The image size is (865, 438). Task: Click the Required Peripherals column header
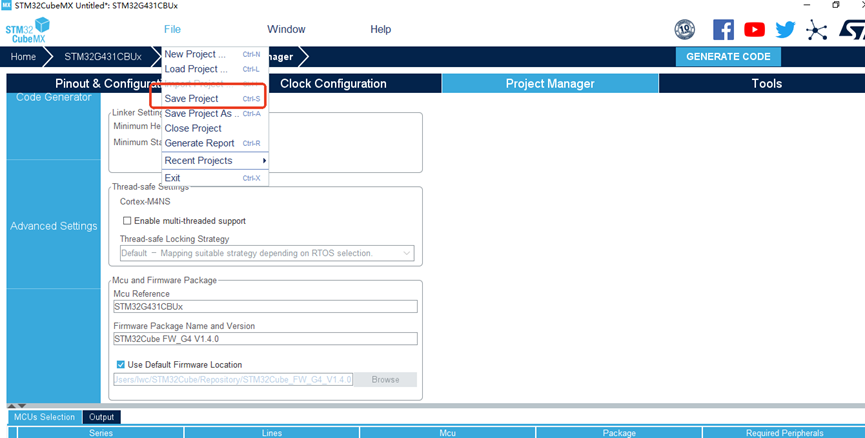[784, 433]
